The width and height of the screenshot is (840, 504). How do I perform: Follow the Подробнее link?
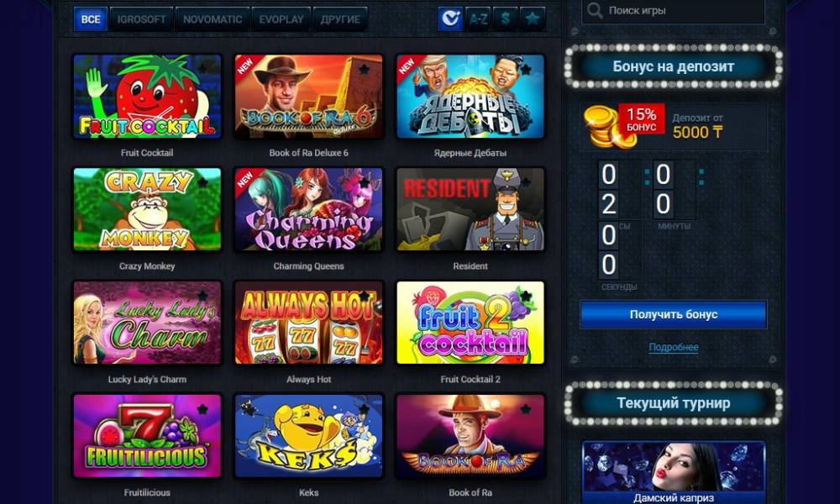point(674,347)
